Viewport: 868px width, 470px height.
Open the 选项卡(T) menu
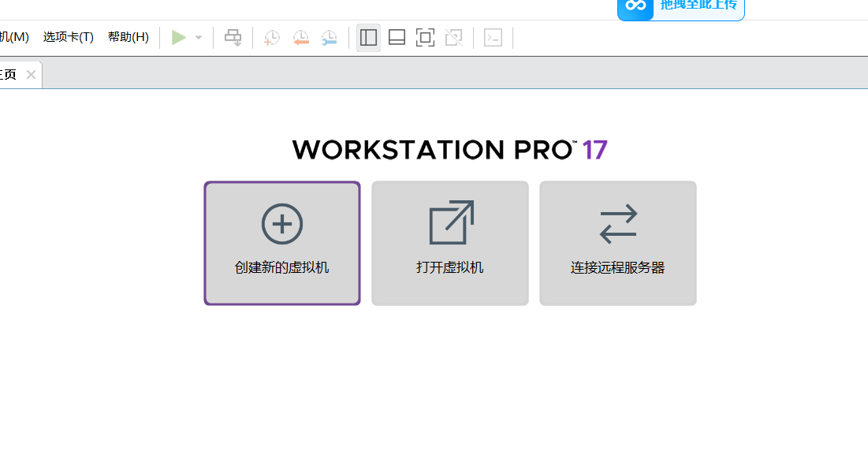click(68, 37)
